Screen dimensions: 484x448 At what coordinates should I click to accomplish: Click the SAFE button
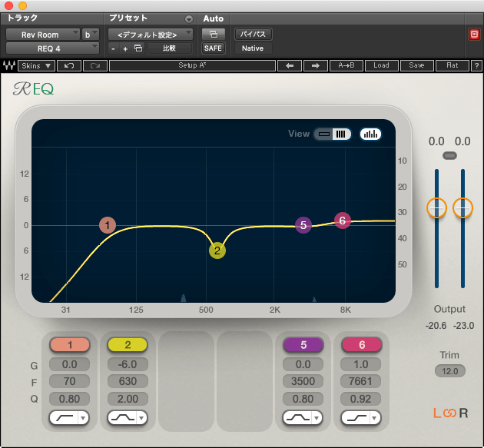coord(213,48)
